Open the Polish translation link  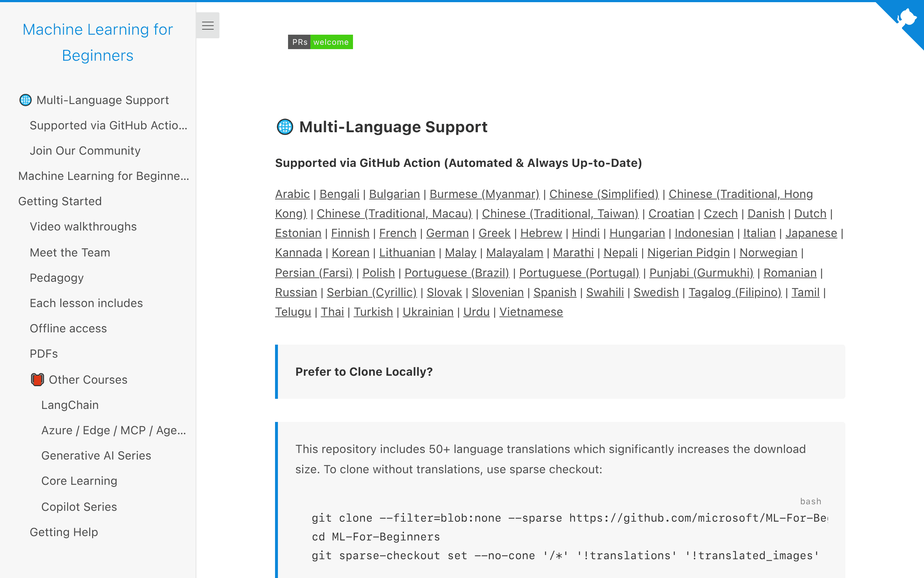(x=379, y=272)
